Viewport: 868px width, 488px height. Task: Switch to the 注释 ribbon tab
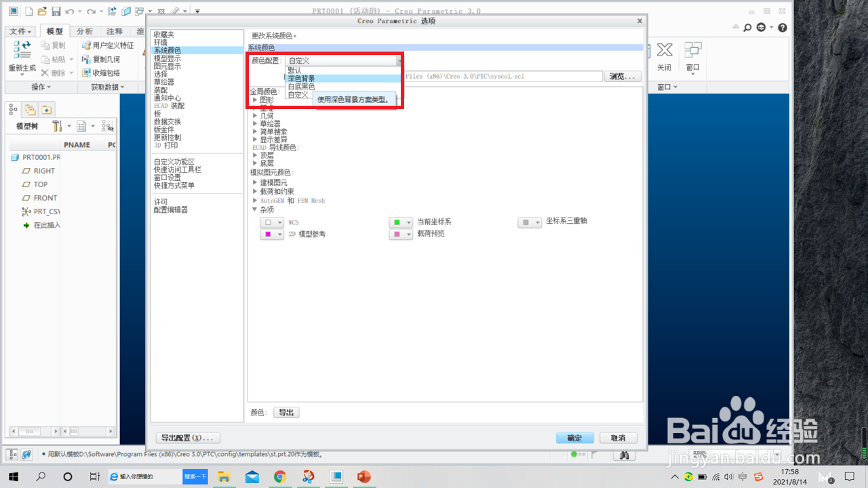[x=115, y=31]
